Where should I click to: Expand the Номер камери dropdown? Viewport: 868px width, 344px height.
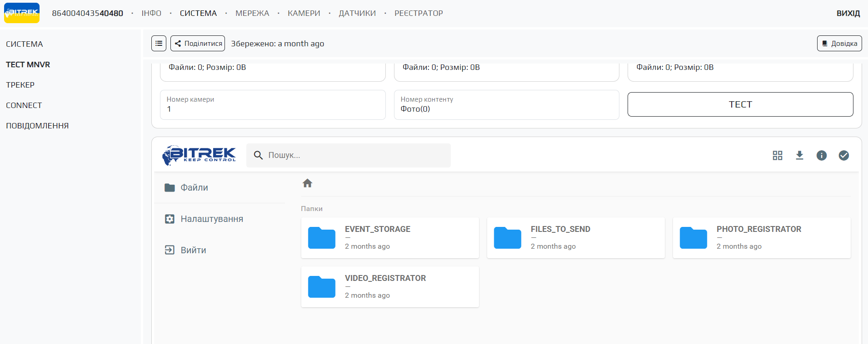click(273, 105)
